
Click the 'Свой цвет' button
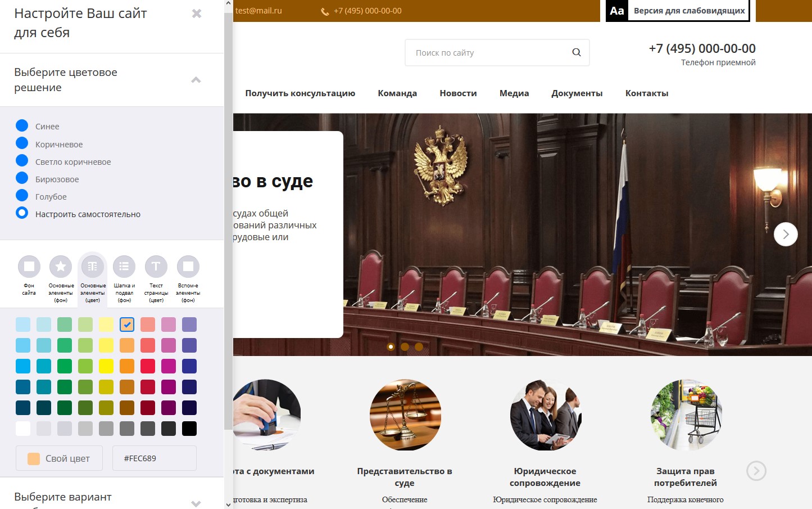pos(59,458)
